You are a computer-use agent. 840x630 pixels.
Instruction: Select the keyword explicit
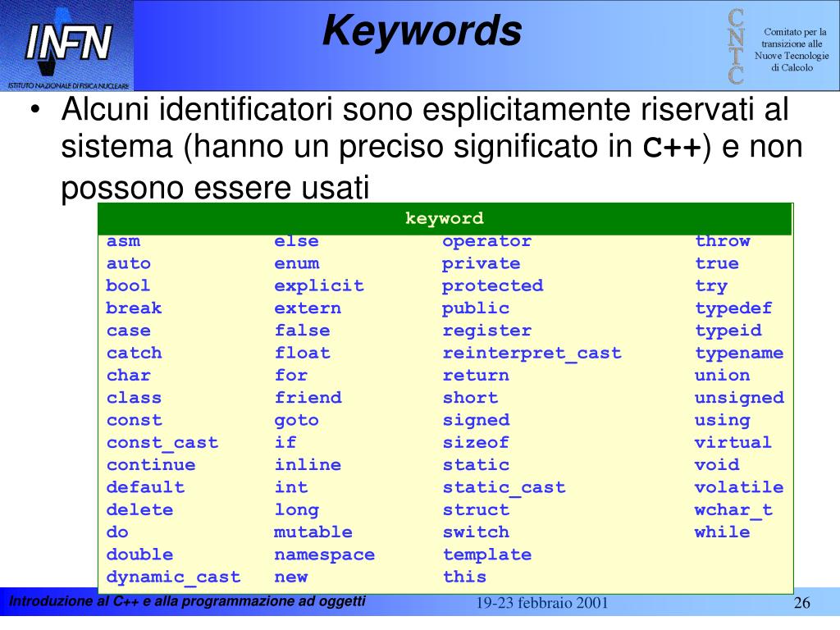(x=319, y=286)
